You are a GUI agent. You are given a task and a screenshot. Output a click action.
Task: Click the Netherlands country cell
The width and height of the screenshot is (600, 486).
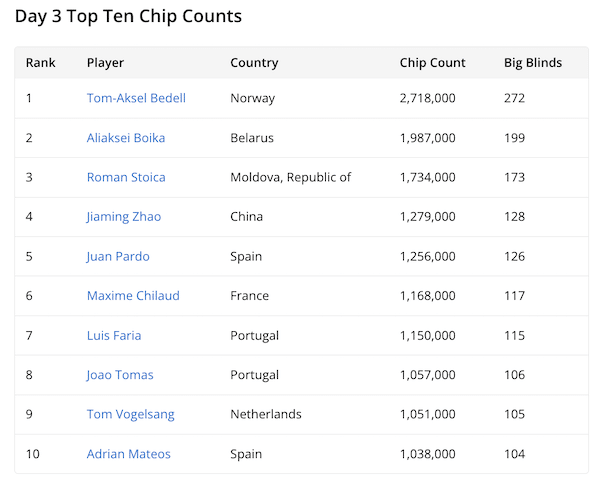266,414
